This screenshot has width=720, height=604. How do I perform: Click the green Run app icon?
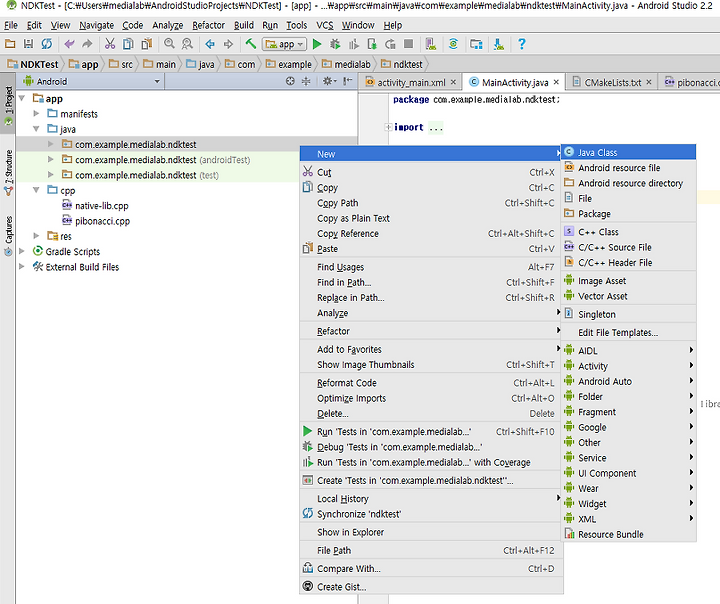tap(317, 44)
